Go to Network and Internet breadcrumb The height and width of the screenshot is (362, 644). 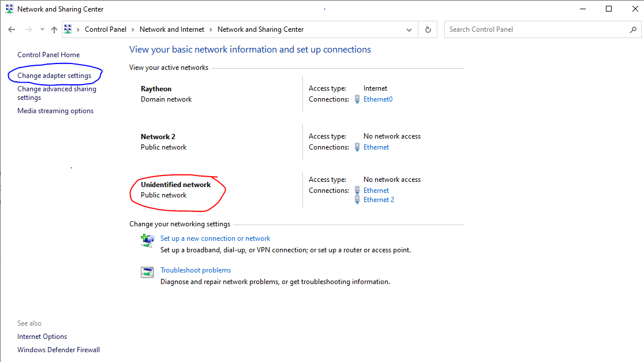click(171, 29)
